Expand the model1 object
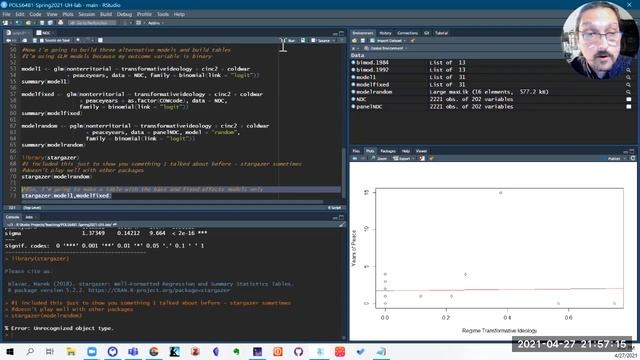 point(353,77)
